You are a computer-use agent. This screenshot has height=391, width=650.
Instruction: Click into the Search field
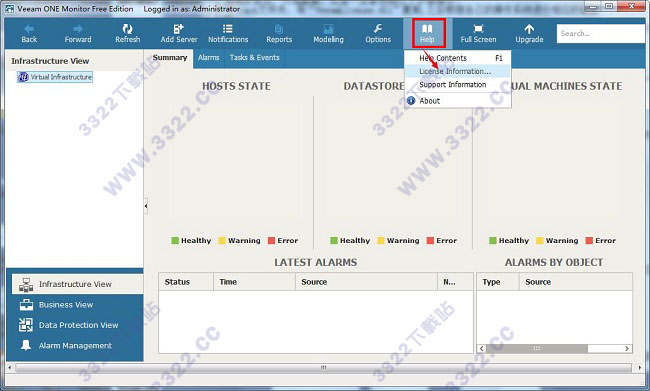click(x=601, y=34)
